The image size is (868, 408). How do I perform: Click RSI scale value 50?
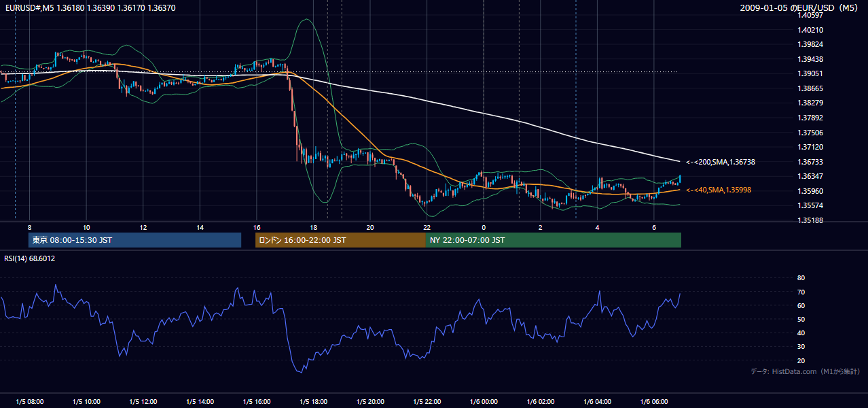(x=801, y=320)
